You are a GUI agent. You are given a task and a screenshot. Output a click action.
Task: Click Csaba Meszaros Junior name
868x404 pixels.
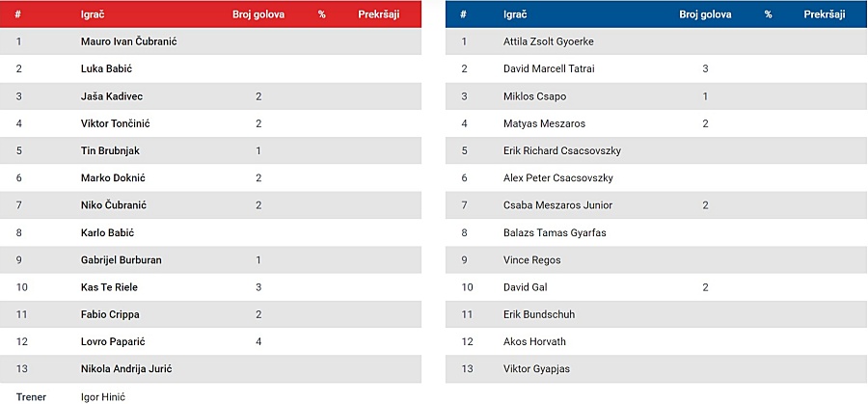coord(558,205)
